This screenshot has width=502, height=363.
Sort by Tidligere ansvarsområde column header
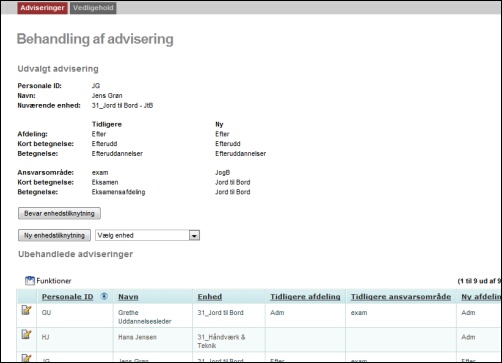click(401, 297)
